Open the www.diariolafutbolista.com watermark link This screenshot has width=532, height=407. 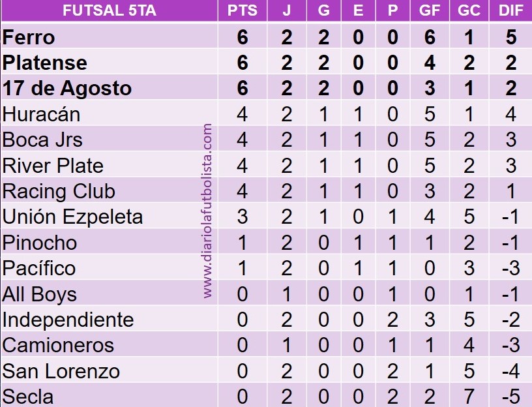click(x=208, y=211)
